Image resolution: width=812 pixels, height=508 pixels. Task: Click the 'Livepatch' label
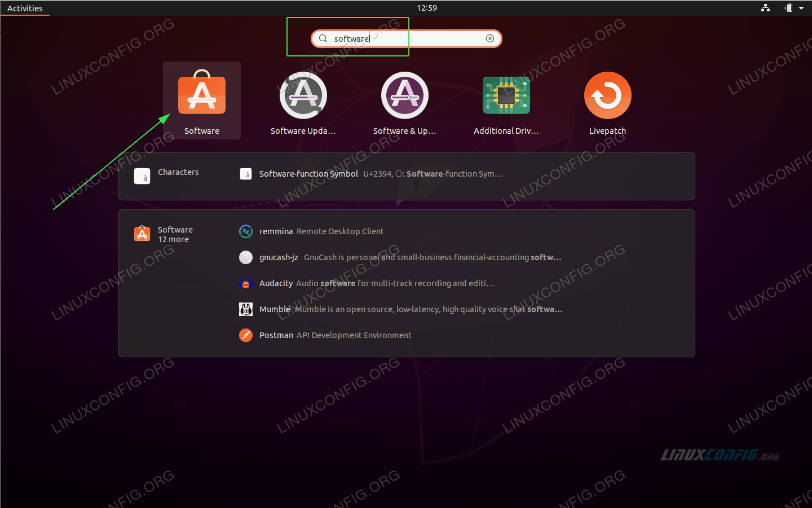(x=608, y=131)
